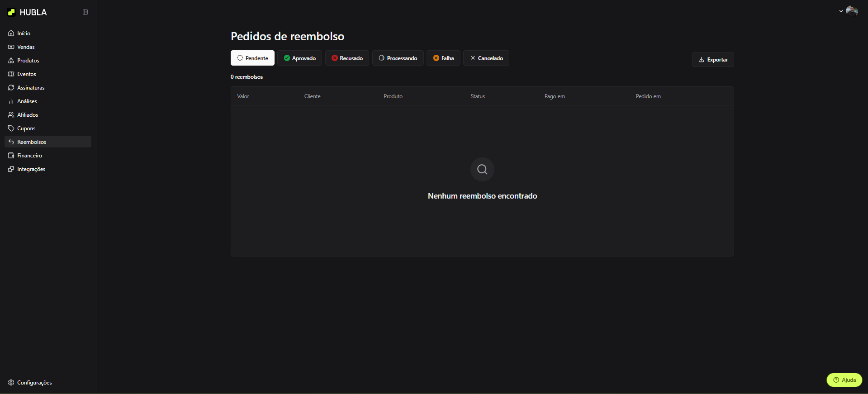Viewport: 868px width, 394px height.
Task: Show Recusado refund requests
Action: click(x=347, y=58)
